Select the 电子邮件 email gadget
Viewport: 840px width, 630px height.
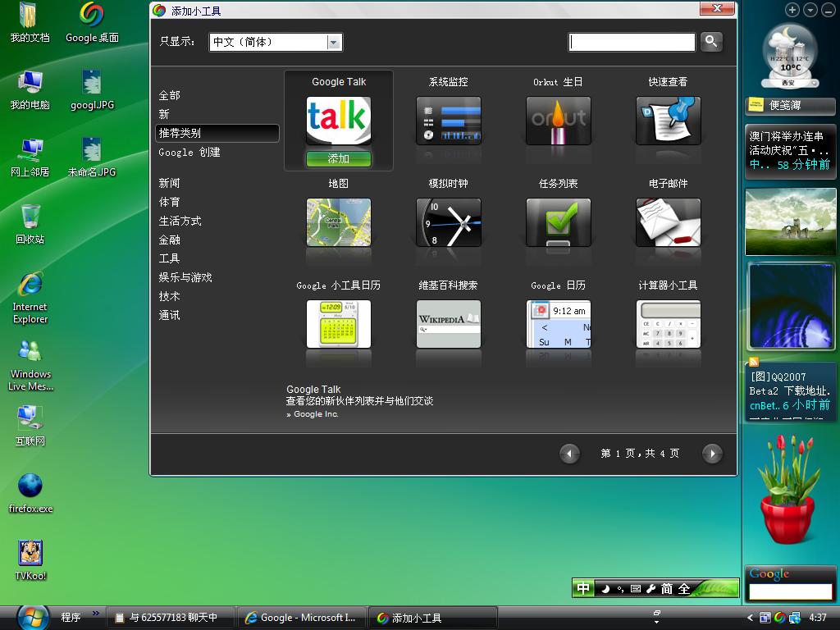(668, 222)
